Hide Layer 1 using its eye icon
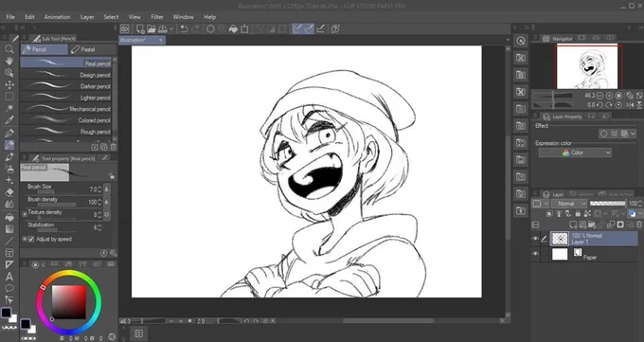Viewport: 644px width, 342px height. pos(535,239)
